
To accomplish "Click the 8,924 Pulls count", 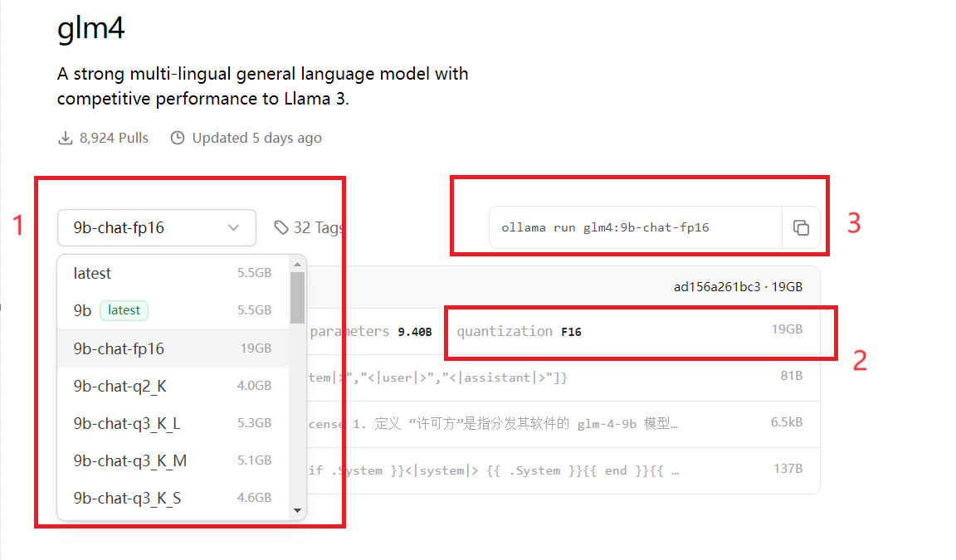I will 114,139.
